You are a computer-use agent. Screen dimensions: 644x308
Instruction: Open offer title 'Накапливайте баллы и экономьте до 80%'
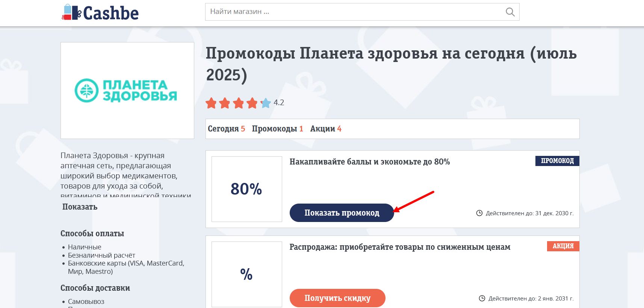click(370, 162)
